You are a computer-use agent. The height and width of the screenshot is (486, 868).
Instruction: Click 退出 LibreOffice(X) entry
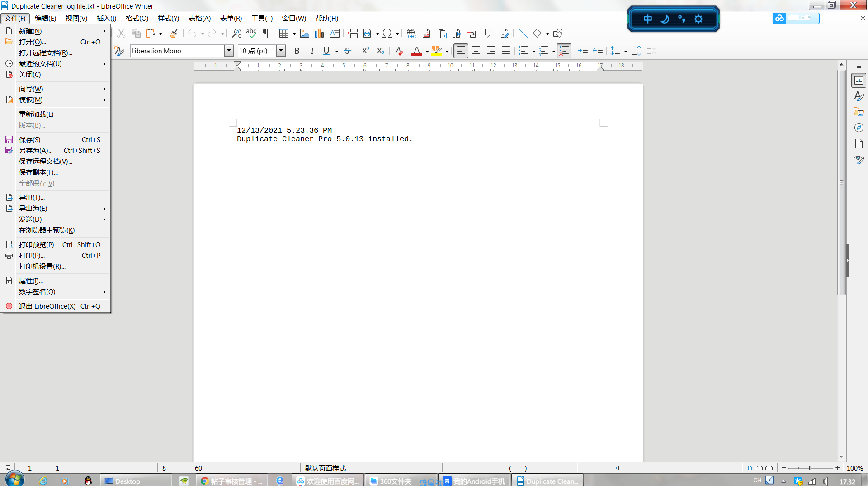[x=56, y=306]
